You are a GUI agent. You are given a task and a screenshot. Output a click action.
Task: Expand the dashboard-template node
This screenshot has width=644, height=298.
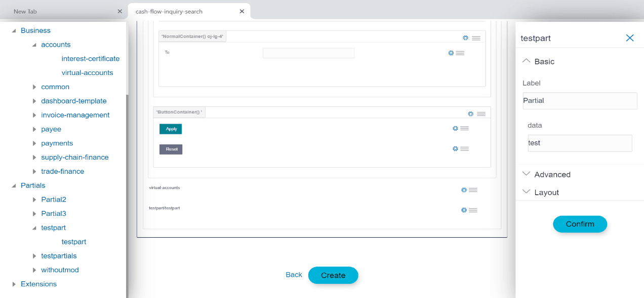(34, 101)
